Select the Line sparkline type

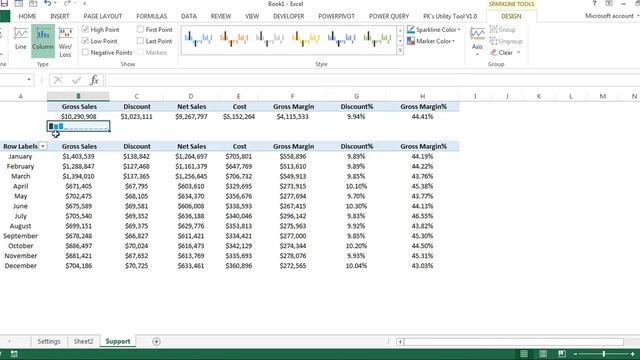pyautogui.click(x=20, y=39)
